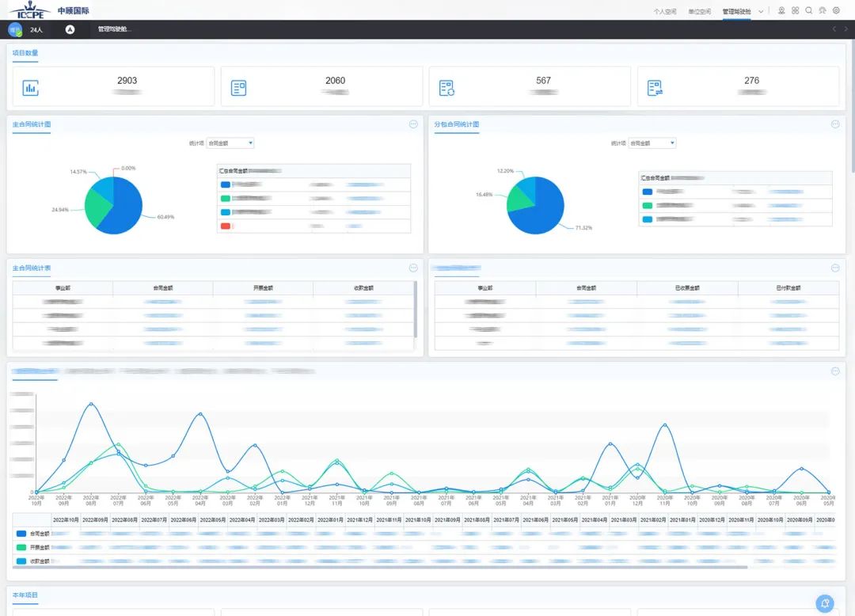This screenshot has width=855, height=616.
Task: Click the previous tab arrow in dark bar
Action: pos(834,29)
